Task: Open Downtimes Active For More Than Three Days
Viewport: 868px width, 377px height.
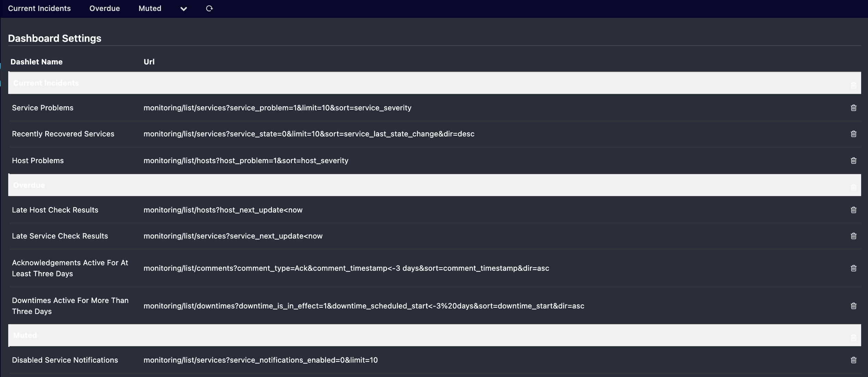Action: tap(70, 306)
